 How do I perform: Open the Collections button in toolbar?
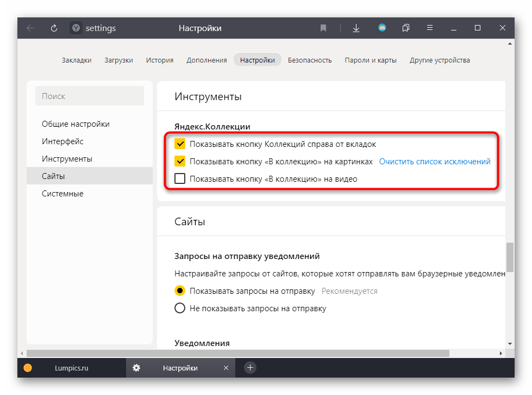406,28
